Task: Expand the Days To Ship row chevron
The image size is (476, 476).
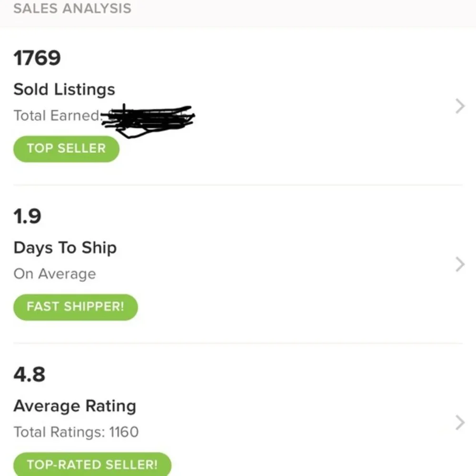Action: [x=459, y=264]
